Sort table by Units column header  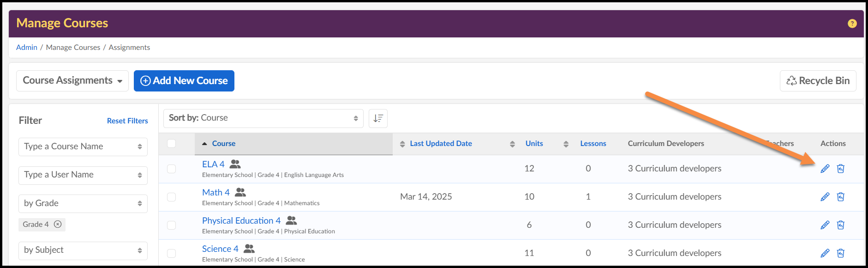point(534,144)
